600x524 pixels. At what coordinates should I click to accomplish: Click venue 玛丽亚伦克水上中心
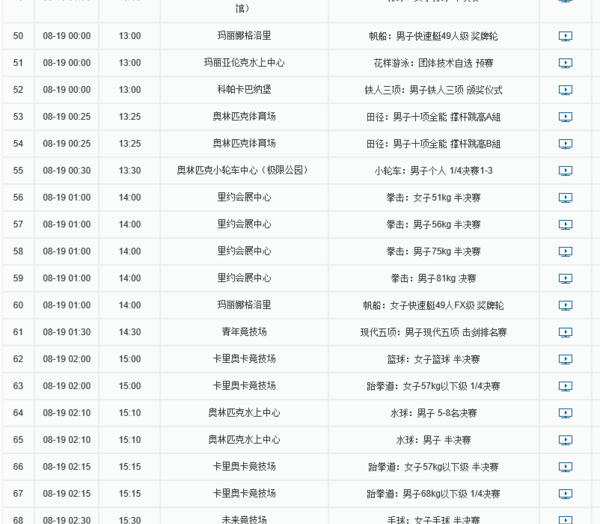[x=244, y=63]
